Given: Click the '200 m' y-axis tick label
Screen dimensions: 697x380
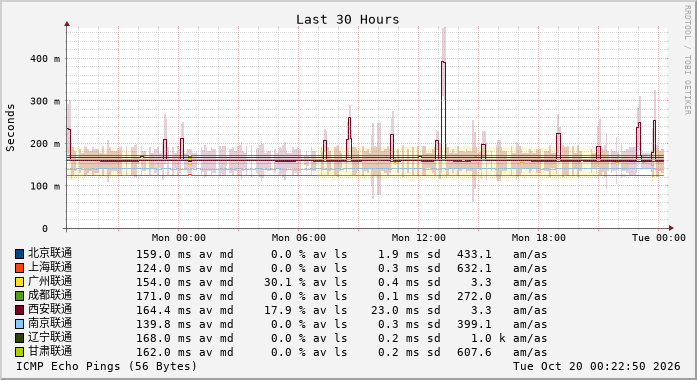Looking at the screenshot, I should [45, 144].
